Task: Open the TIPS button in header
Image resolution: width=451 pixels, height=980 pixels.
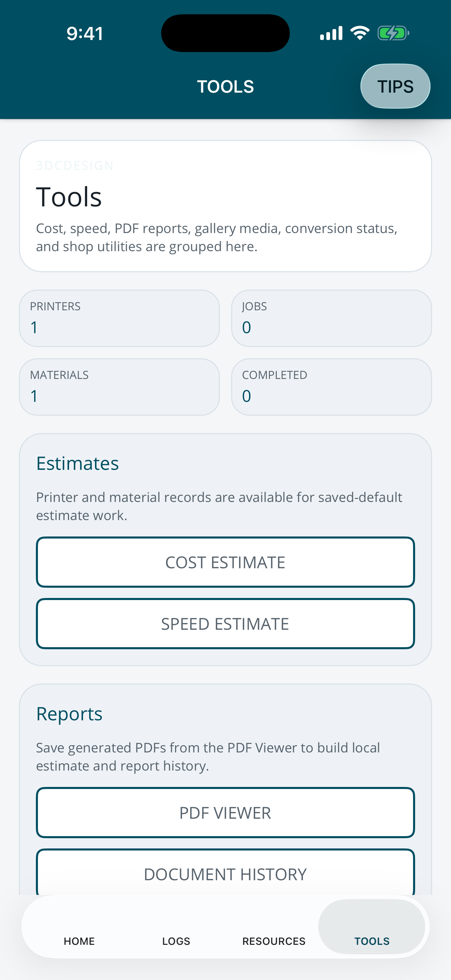Action: click(395, 86)
